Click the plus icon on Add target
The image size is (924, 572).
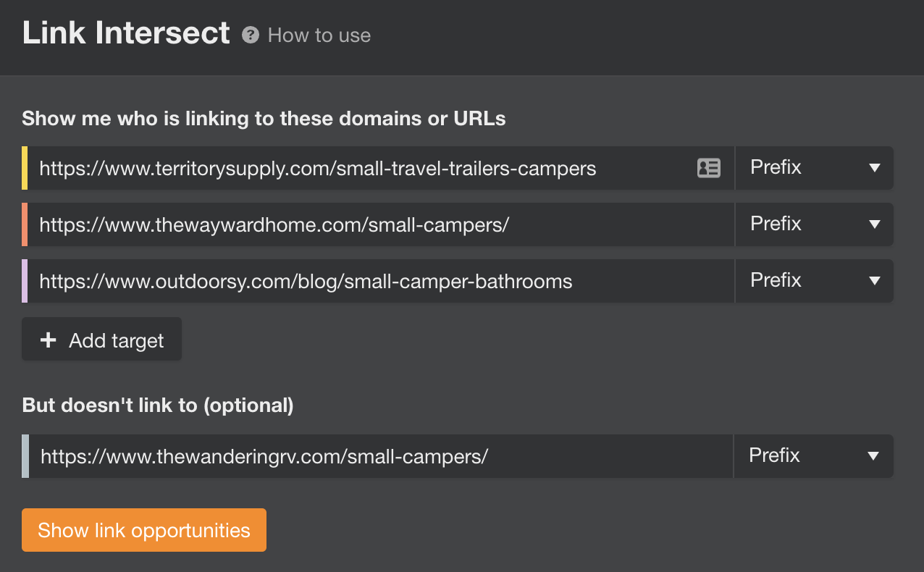pos(48,339)
